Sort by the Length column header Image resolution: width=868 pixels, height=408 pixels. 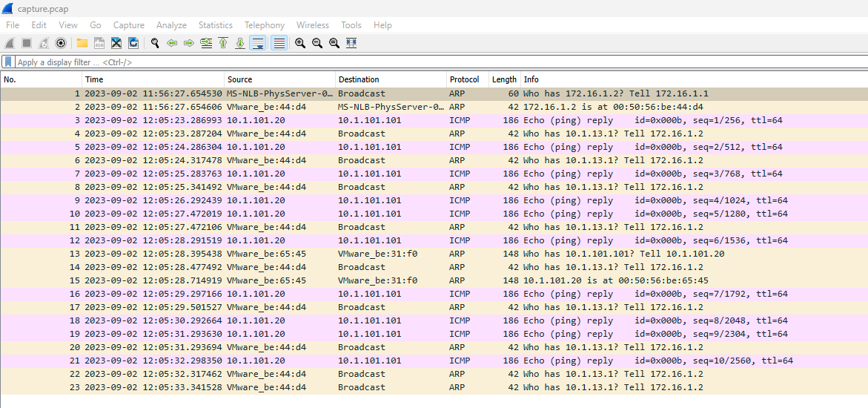pyautogui.click(x=504, y=79)
